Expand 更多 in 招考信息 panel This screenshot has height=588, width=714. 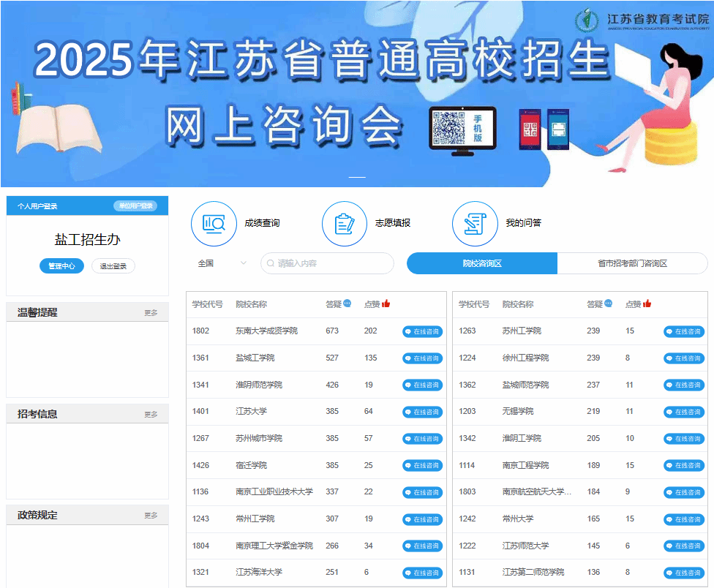151,415
